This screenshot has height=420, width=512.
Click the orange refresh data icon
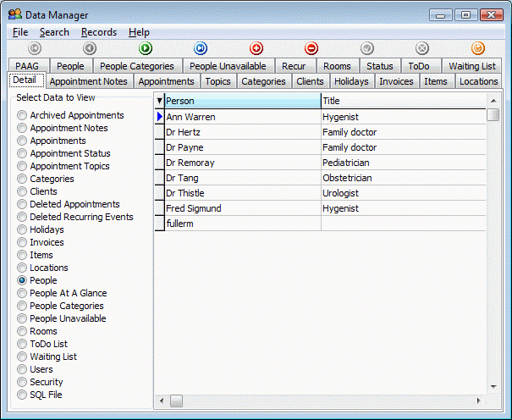477,48
